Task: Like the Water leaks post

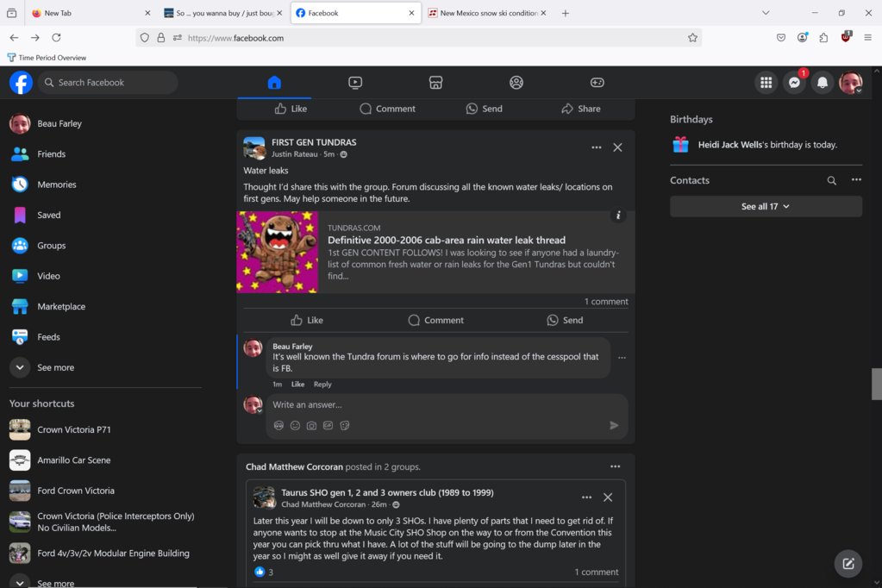Action: click(x=307, y=320)
